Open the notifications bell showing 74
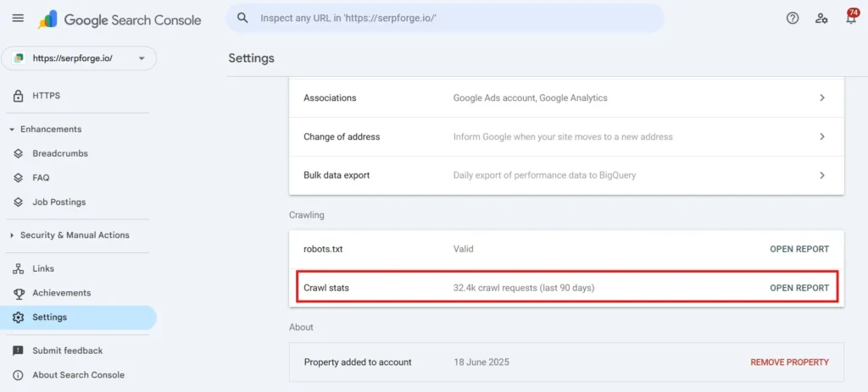 coord(851,17)
